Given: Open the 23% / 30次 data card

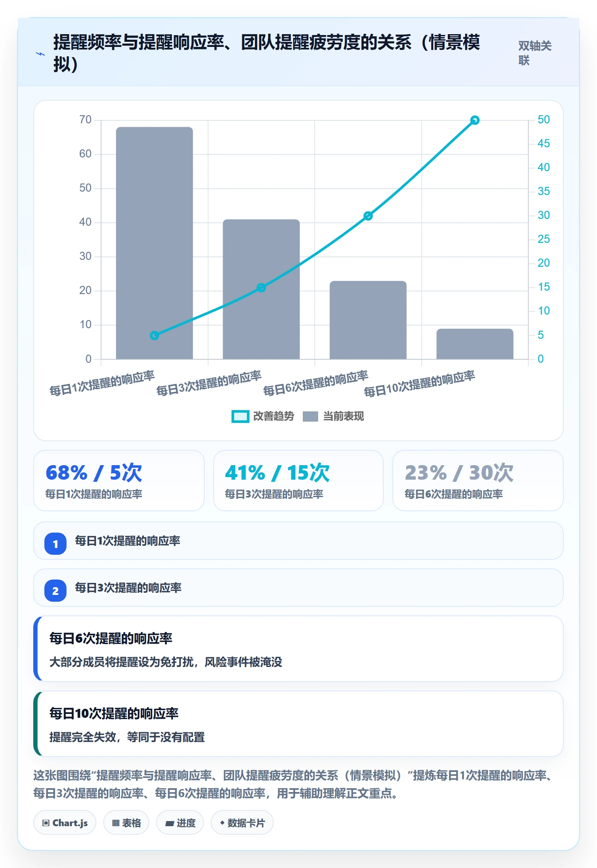Looking at the screenshot, I should [x=478, y=481].
